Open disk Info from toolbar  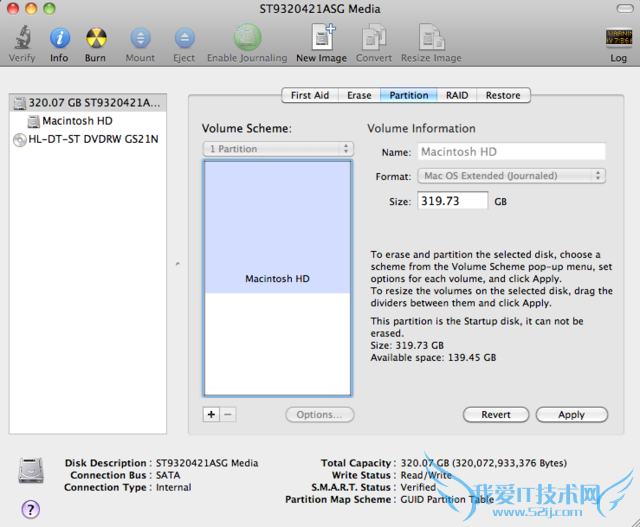pos(59,39)
